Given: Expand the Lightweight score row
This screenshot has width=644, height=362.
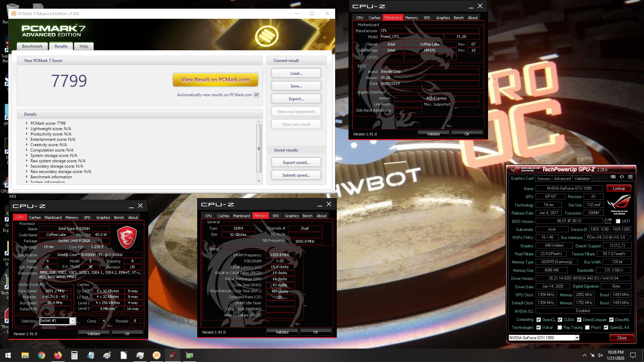Looking at the screenshot, I should point(26,129).
